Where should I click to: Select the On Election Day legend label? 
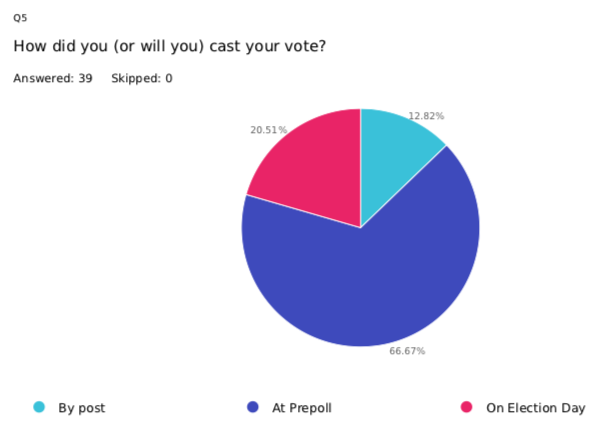click(x=536, y=408)
